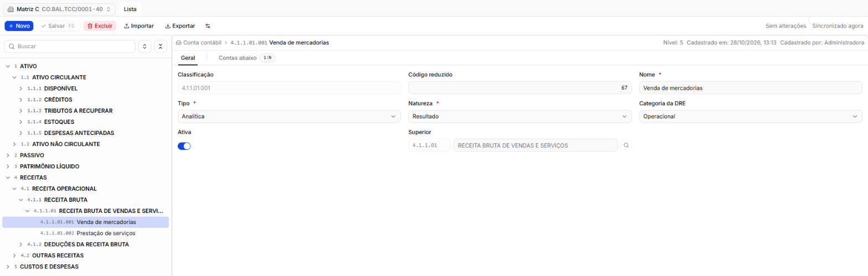The width and height of the screenshot is (868, 276).
Task: Click the expand all tree icon
Action: click(x=144, y=46)
